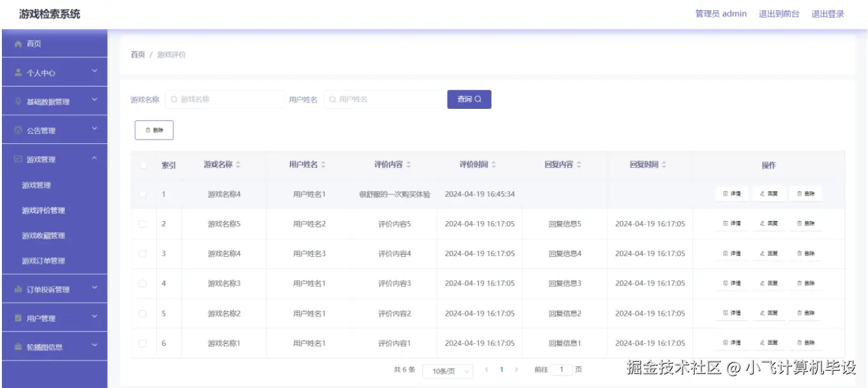This screenshot has width=868, height=388.
Task: Expand the 基础数据管理 sidebar menu
Action: coord(54,101)
